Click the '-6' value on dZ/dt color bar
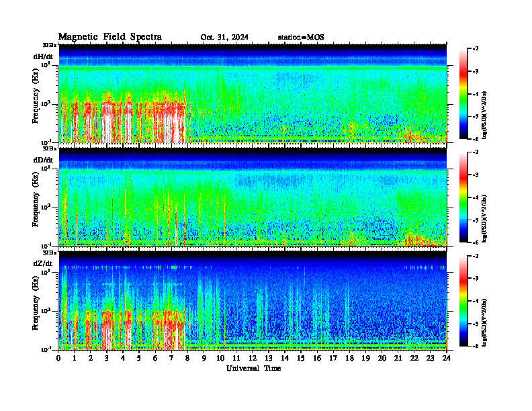Image resolution: width=532 pixels, height=411 pixels. [476, 346]
